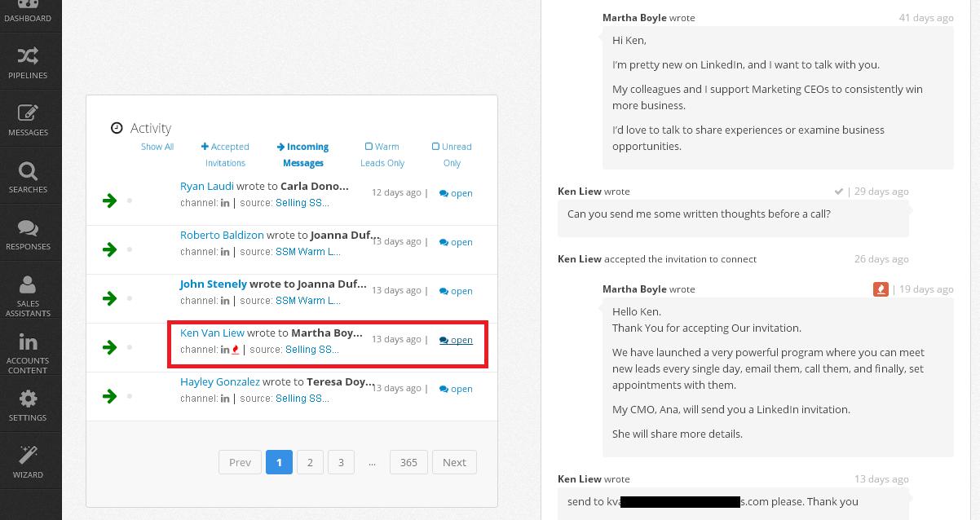Open Accounts Content LinkedIn icon
The image size is (980, 520).
(x=28, y=342)
